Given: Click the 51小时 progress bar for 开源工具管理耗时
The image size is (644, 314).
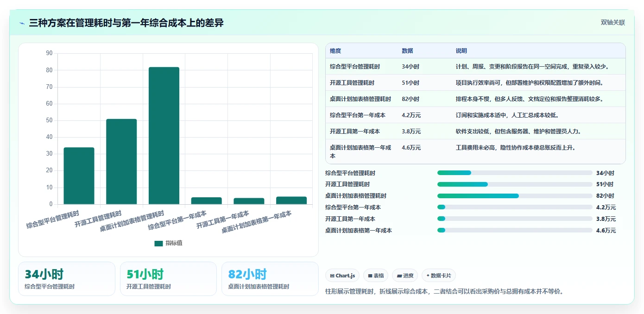Looking at the screenshot, I should (515, 184).
